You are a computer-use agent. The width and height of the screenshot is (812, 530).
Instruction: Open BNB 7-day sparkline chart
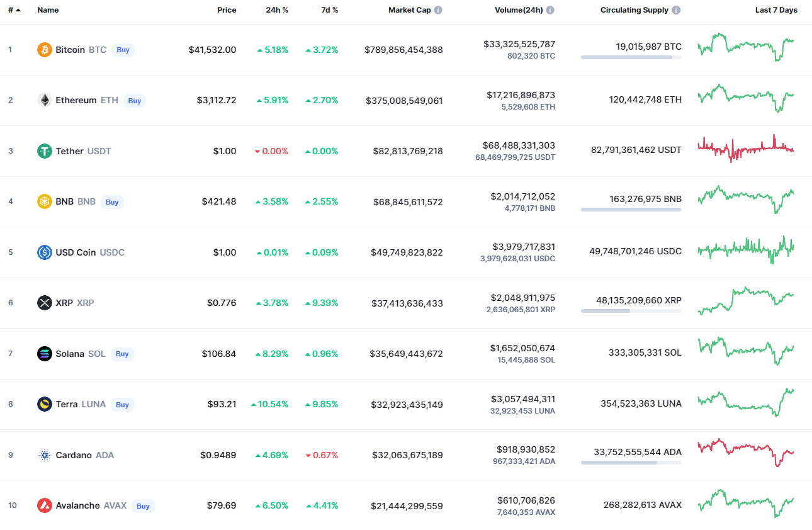tap(746, 200)
